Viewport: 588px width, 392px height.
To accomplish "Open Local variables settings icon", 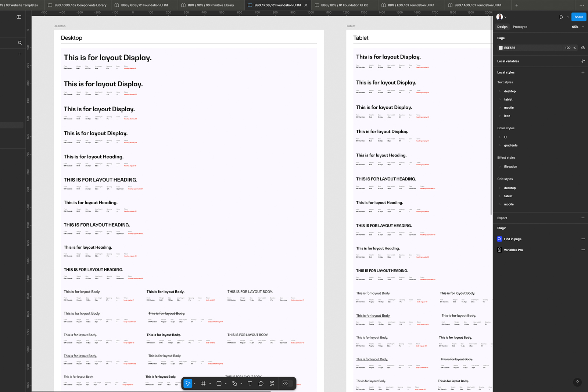I will (x=583, y=61).
